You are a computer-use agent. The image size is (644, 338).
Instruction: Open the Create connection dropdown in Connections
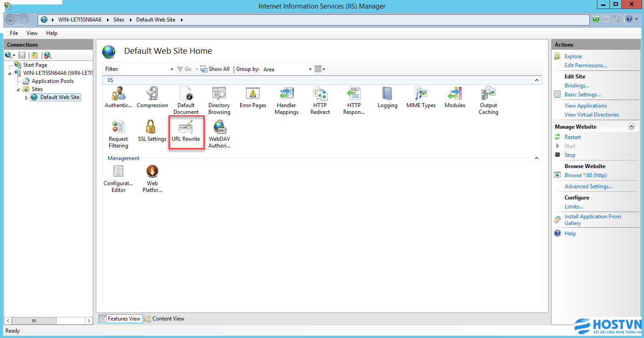click(x=10, y=55)
